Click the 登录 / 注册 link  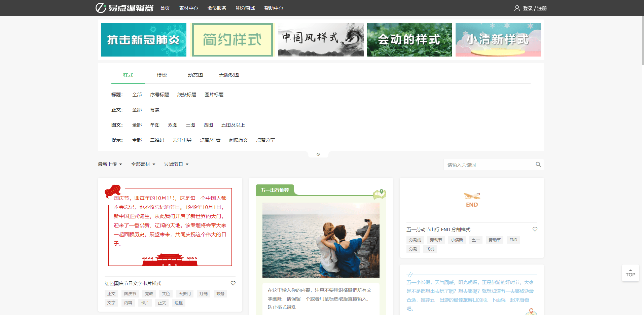535,8
